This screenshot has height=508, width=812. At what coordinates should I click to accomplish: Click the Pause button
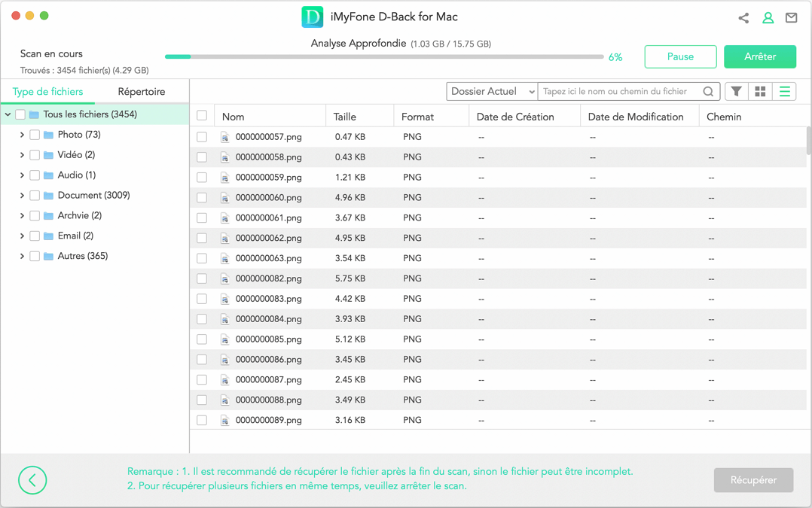[x=680, y=56]
